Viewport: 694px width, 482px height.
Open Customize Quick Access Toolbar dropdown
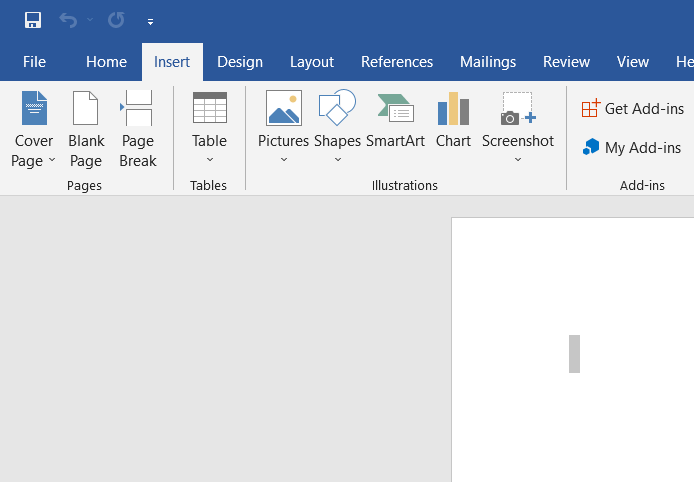point(150,21)
